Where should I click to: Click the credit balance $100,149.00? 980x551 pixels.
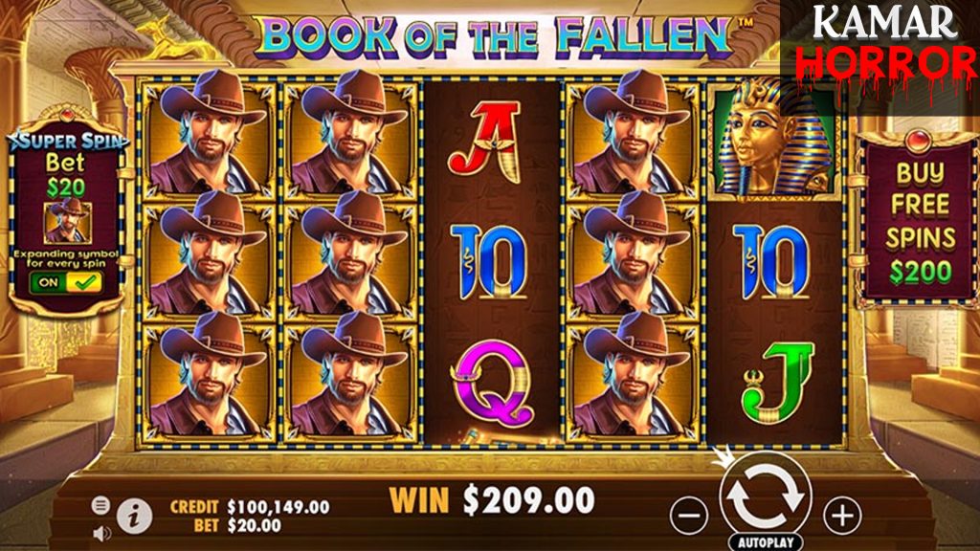tap(278, 507)
